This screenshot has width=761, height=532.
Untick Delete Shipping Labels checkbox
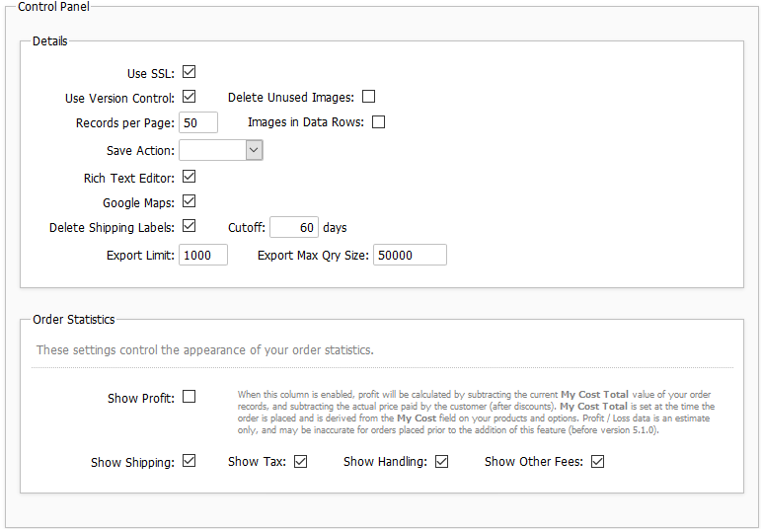tap(189, 226)
